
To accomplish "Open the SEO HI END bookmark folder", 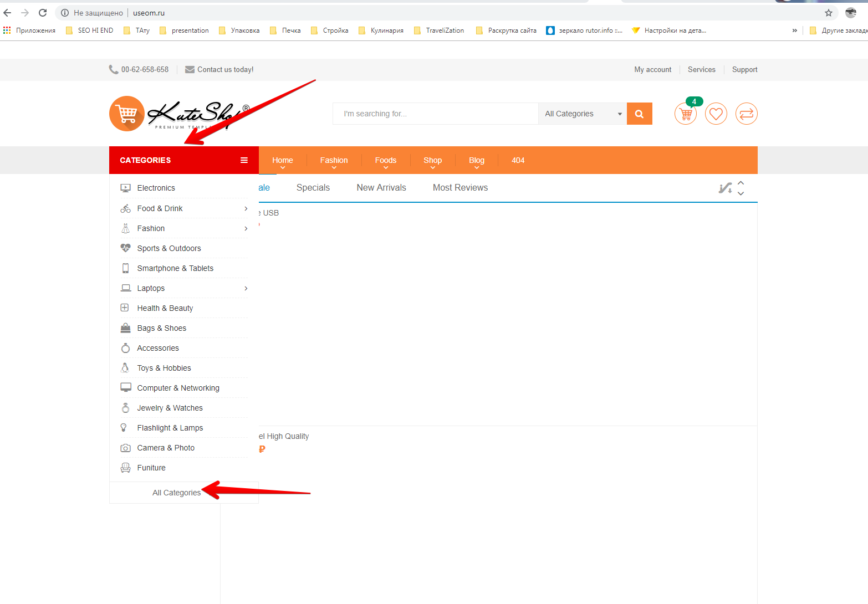I will [x=90, y=30].
